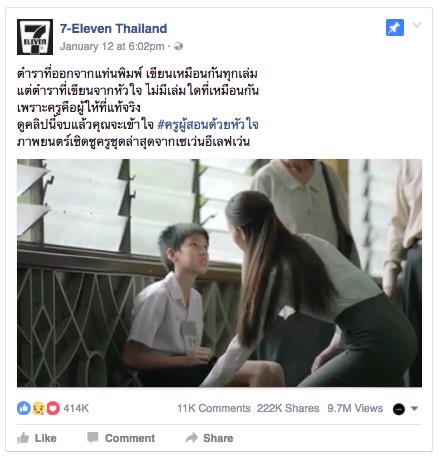Open the 414K reactions count

pyautogui.click(x=76, y=408)
